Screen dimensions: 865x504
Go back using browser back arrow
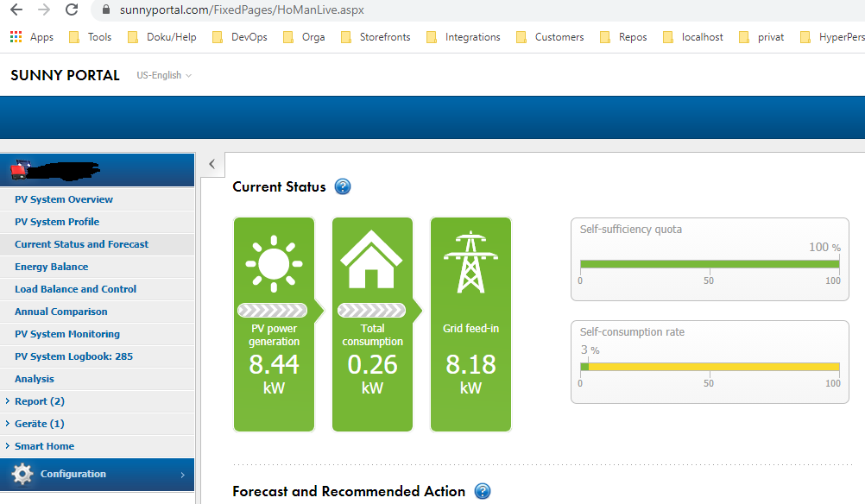coord(16,10)
